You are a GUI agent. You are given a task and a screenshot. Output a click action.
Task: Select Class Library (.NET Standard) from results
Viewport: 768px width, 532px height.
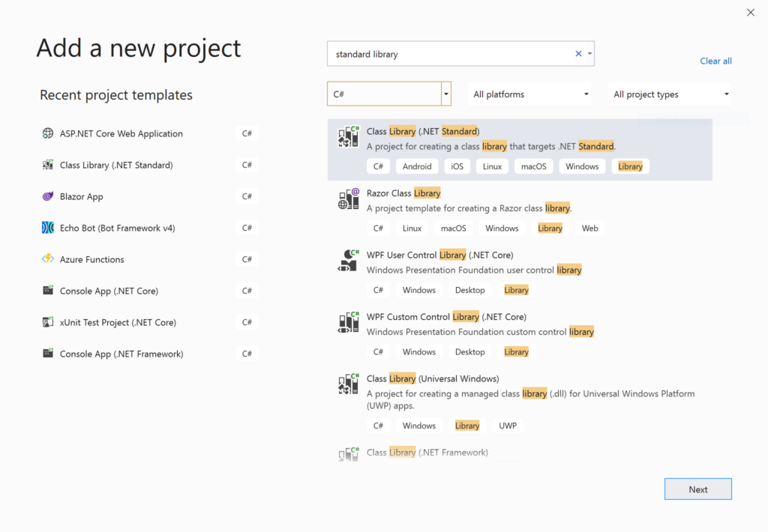[x=520, y=150]
